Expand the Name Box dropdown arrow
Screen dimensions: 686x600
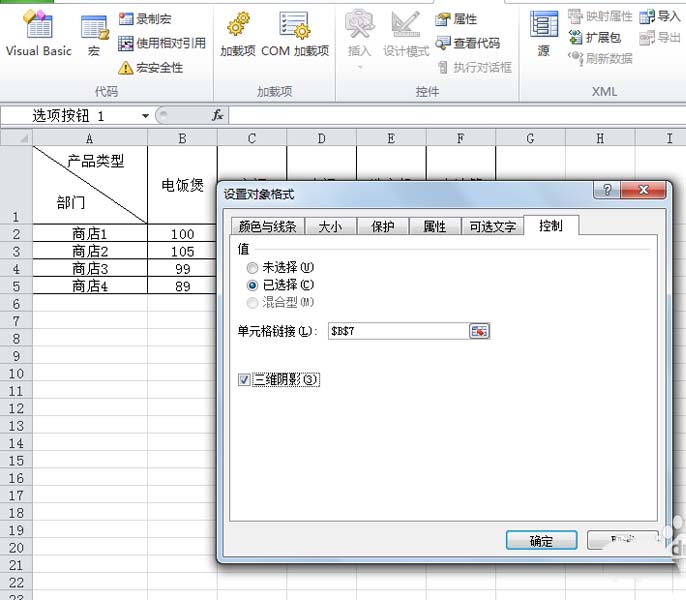pos(145,116)
